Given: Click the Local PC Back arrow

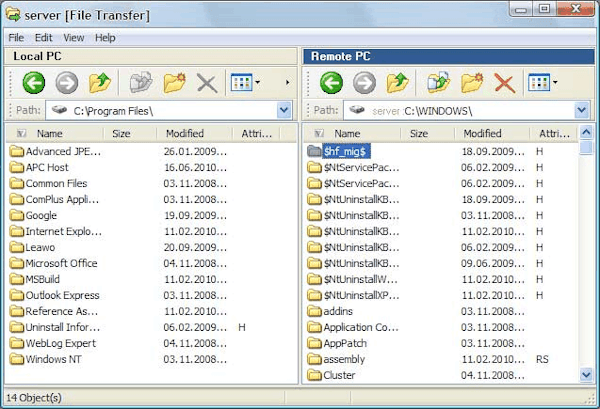Looking at the screenshot, I should click(34, 82).
